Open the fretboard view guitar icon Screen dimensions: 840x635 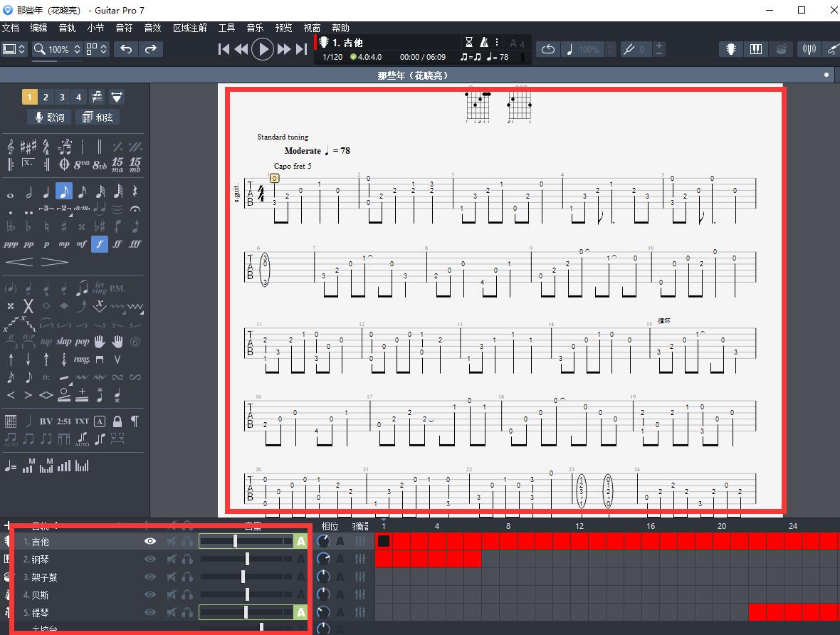point(730,49)
